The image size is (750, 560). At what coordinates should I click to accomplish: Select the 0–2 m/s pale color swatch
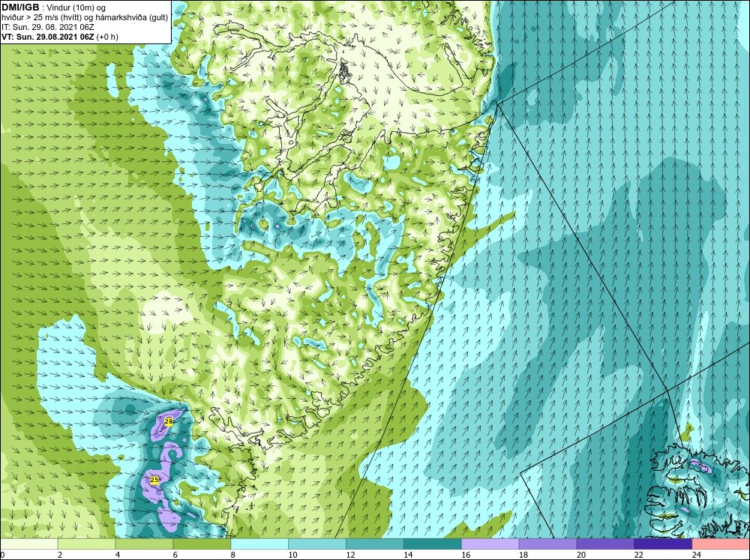click(x=28, y=544)
